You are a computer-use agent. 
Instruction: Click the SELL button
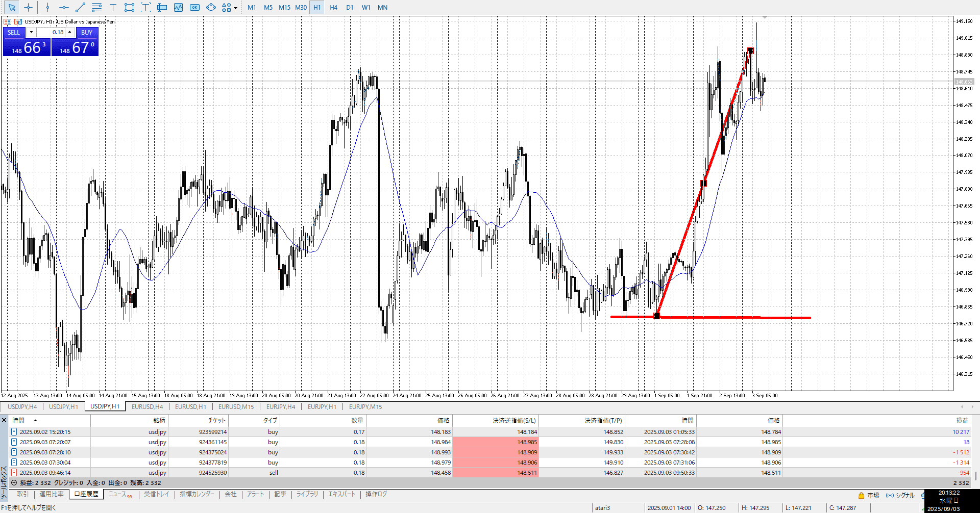(14, 32)
